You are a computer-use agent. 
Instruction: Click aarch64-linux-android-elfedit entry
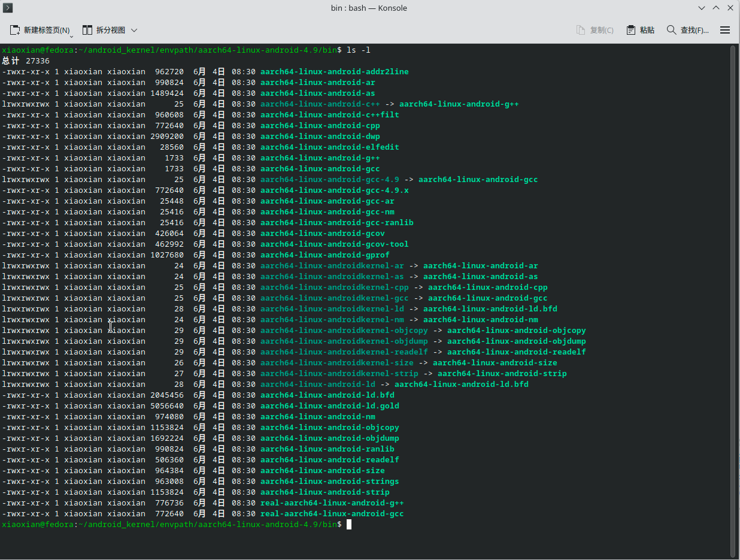[330, 147]
